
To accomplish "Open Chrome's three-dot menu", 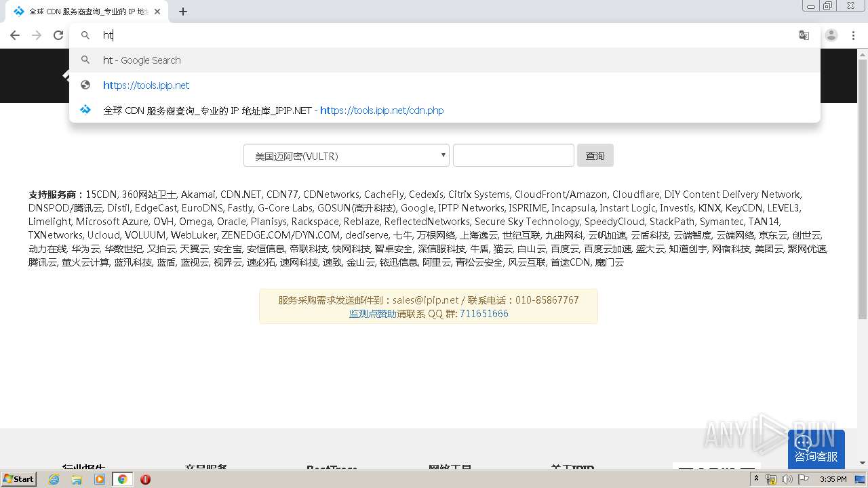I will coord(853,35).
